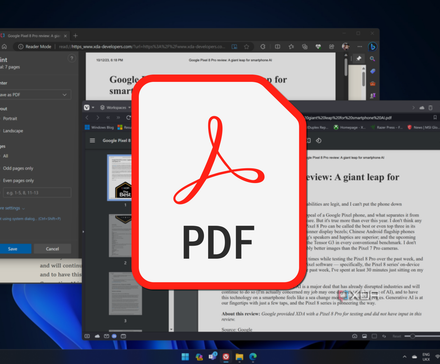
Task: Toggle the PDF viewer sidebar menu icon
Action: coord(92,141)
